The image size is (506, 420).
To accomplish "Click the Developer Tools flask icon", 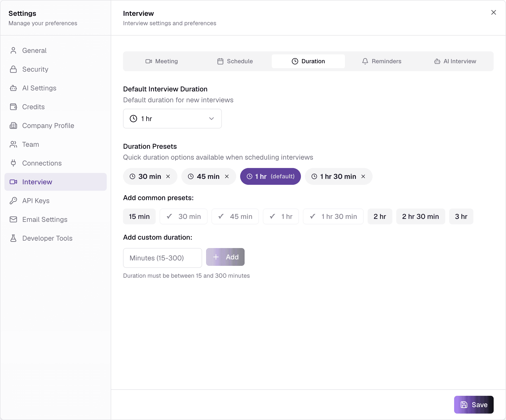I will 13,238.
